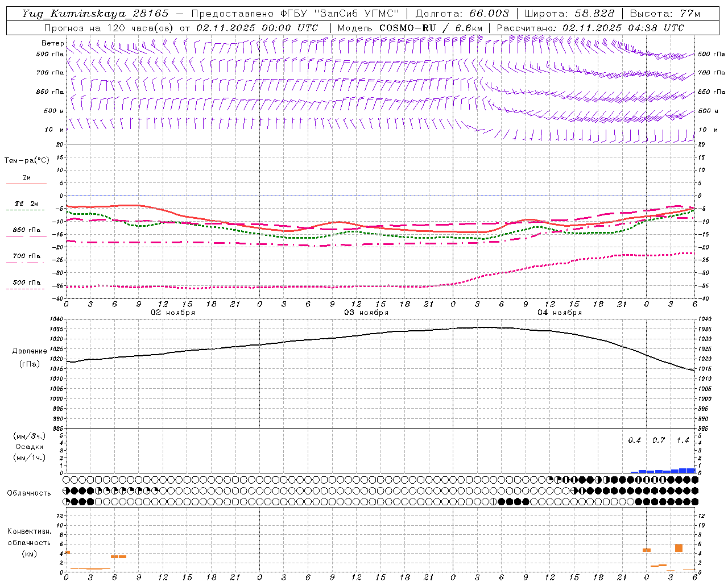Click the "1.4" three-hour precipitation total
This screenshot has width=728, height=582.
click(x=682, y=440)
